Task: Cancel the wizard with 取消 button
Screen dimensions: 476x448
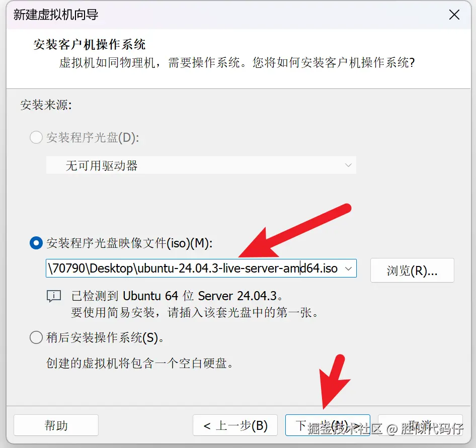Action: pyautogui.click(x=420, y=425)
